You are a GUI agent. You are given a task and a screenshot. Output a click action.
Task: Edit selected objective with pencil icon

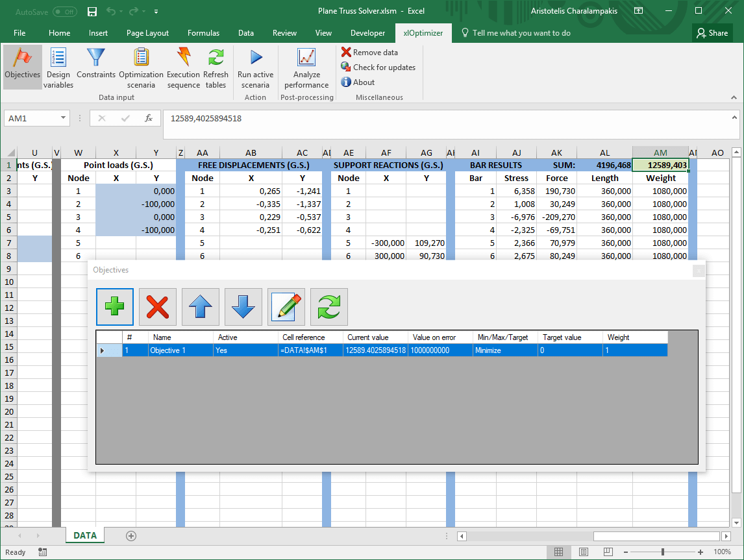[x=286, y=307]
